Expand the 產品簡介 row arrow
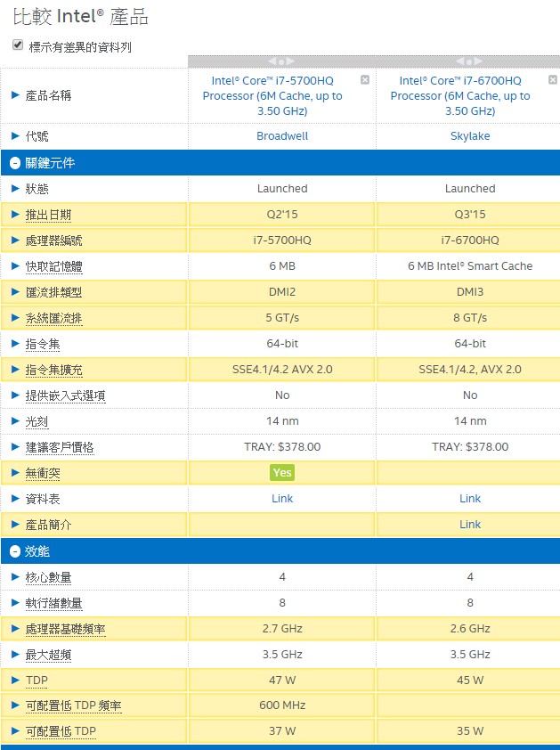The width and height of the screenshot is (560, 750). 15,525
